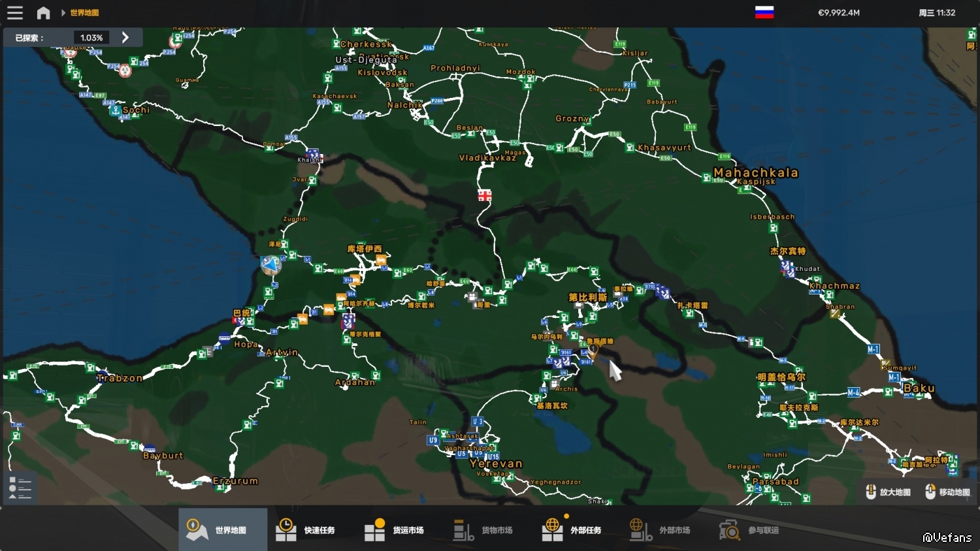Click the 1.03% explored value field
The image size is (980, 551).
[91, 38]
